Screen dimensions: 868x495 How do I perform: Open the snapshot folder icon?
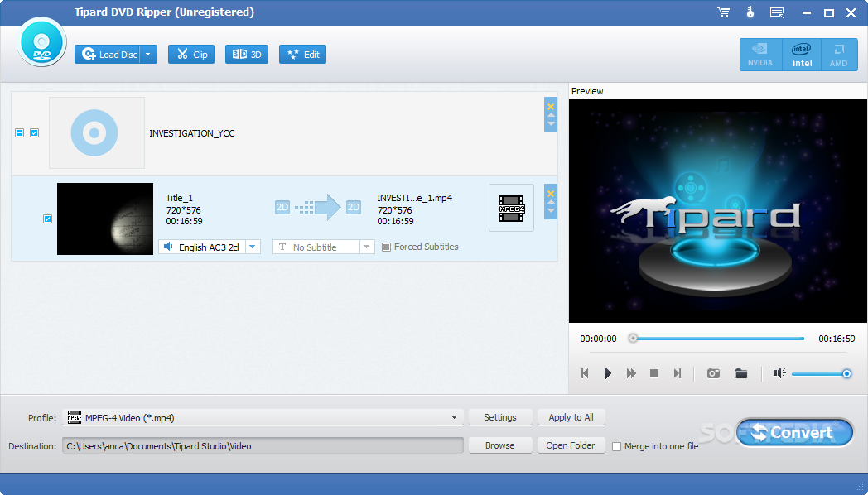740,373
